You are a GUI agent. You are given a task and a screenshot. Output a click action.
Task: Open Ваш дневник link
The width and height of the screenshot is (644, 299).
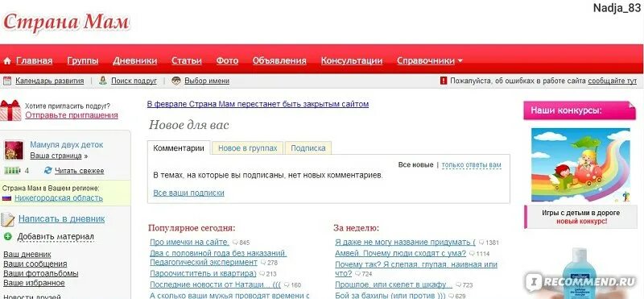[27, 255]
